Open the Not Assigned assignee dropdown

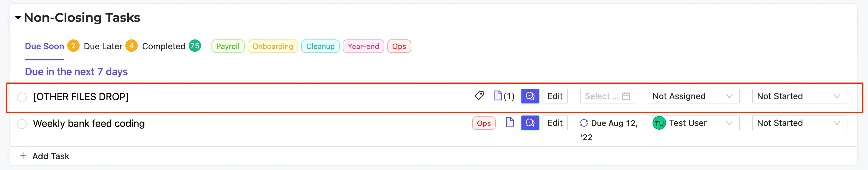[693, 96]
